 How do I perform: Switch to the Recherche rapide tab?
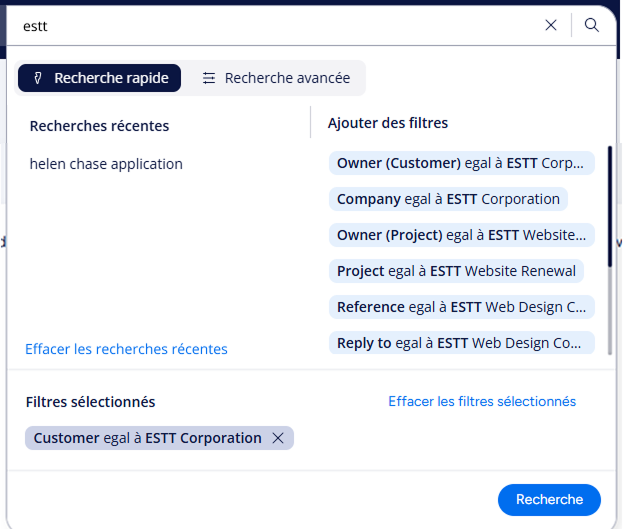[x=100, y=78]
